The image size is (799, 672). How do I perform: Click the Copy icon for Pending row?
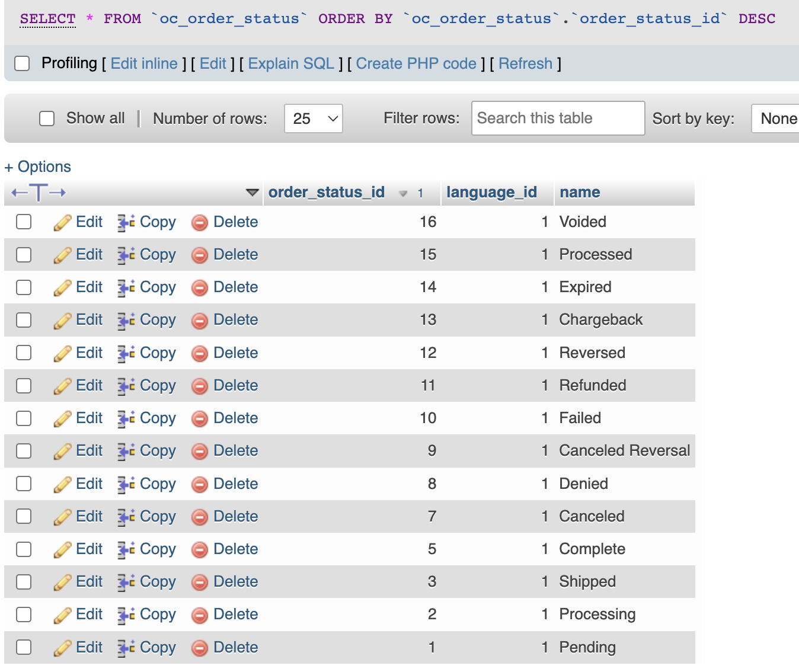coord(126,648)
